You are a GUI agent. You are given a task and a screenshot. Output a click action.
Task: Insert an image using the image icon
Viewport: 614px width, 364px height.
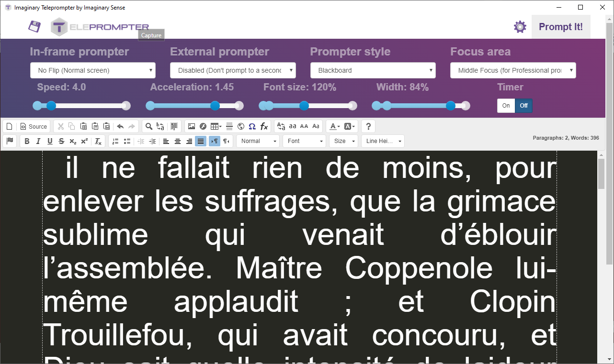tap(192, 126)
